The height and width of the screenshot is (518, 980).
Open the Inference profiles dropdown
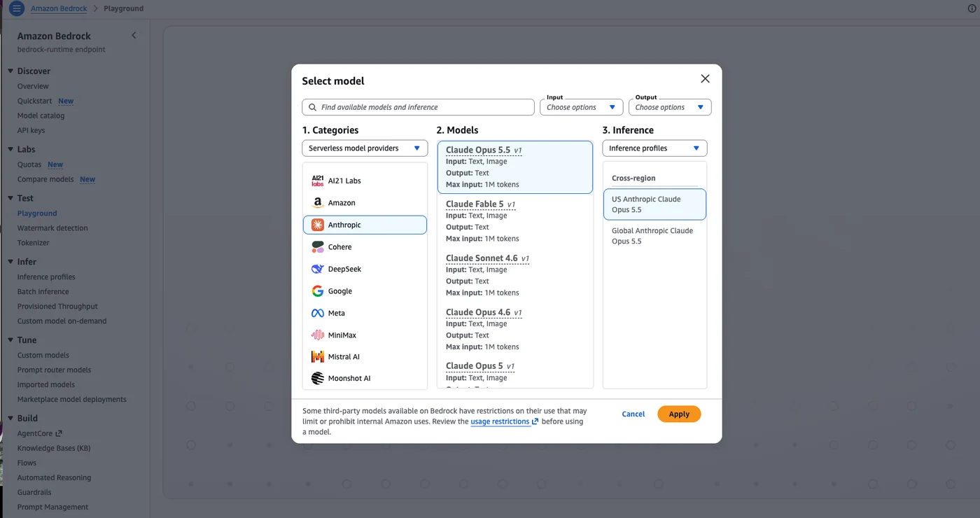(654, 148)
